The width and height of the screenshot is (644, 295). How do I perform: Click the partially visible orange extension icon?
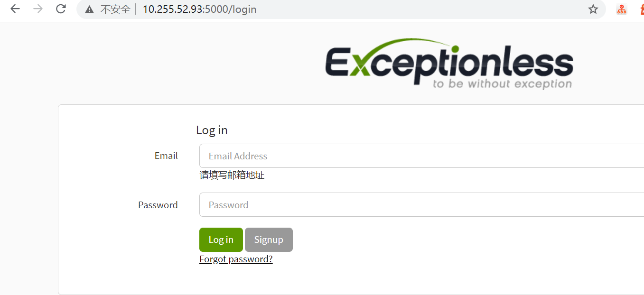(642, 9)
